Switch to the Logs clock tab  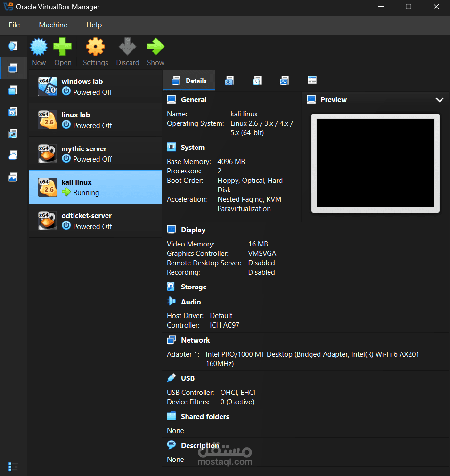point(257,81)
